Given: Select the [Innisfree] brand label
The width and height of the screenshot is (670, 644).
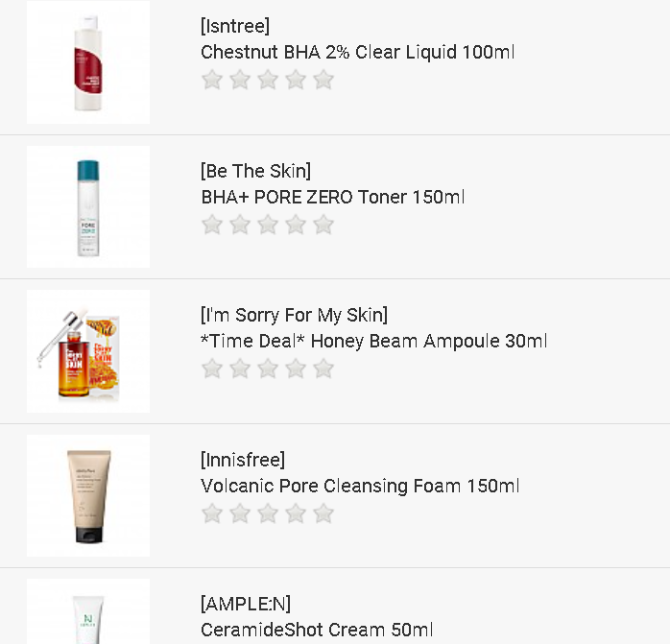Looking at the screenshot, I should 243,460.
